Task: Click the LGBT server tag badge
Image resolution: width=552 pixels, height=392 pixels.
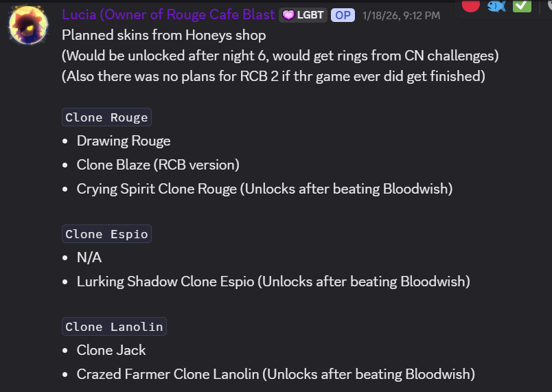Action: [x=303, y=15]
